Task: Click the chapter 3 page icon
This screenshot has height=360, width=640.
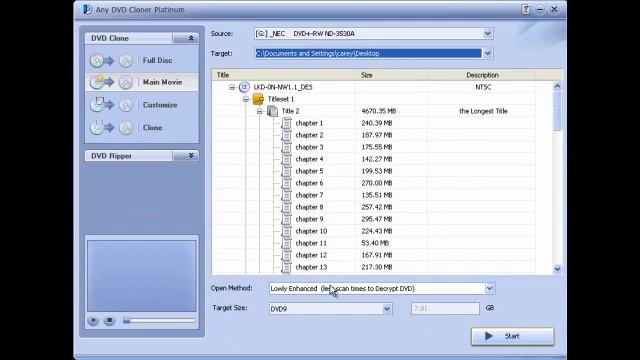Action: [287, 147]
